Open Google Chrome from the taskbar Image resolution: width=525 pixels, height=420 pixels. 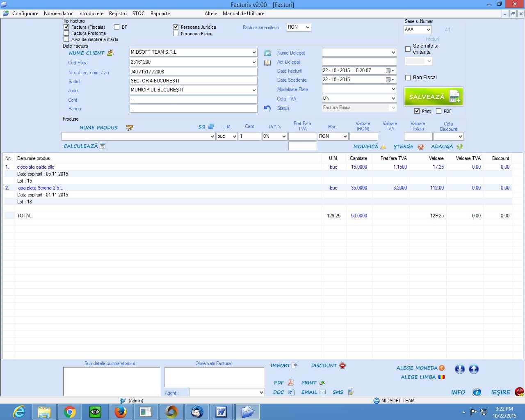[x=70, y=411]
